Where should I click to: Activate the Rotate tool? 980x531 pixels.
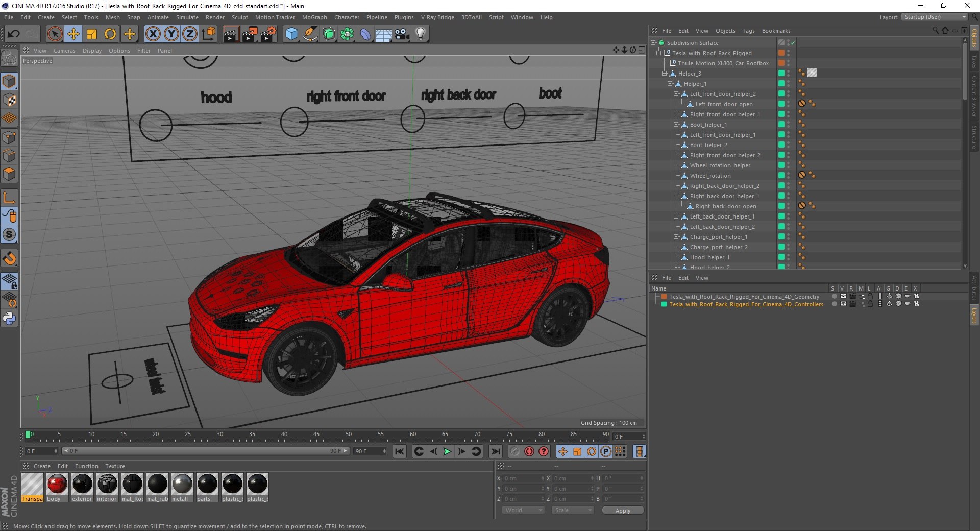tap(110, 34)
